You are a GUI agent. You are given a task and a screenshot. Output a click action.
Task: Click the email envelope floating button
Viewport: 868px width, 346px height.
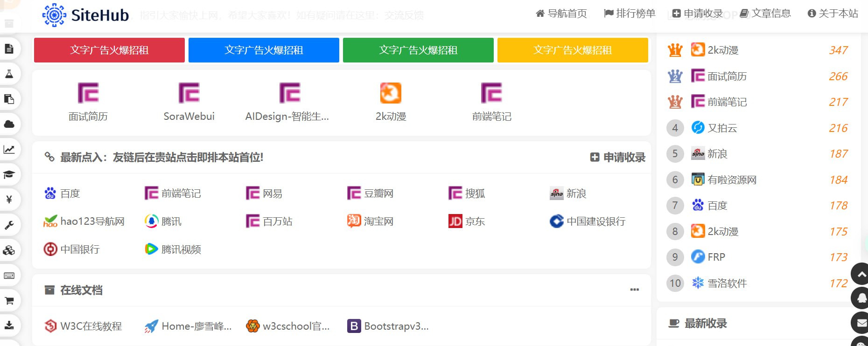[x=861, y=323]
